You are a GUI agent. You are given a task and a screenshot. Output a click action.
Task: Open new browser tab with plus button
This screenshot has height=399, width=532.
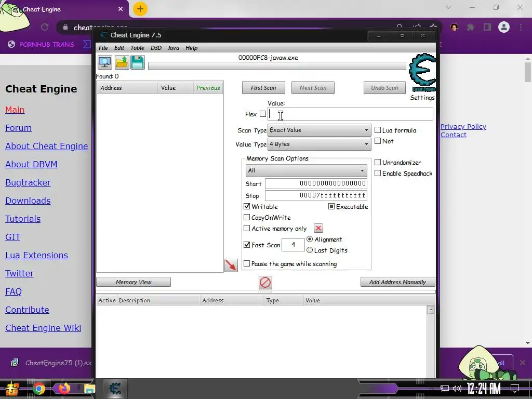click(140, 9)
